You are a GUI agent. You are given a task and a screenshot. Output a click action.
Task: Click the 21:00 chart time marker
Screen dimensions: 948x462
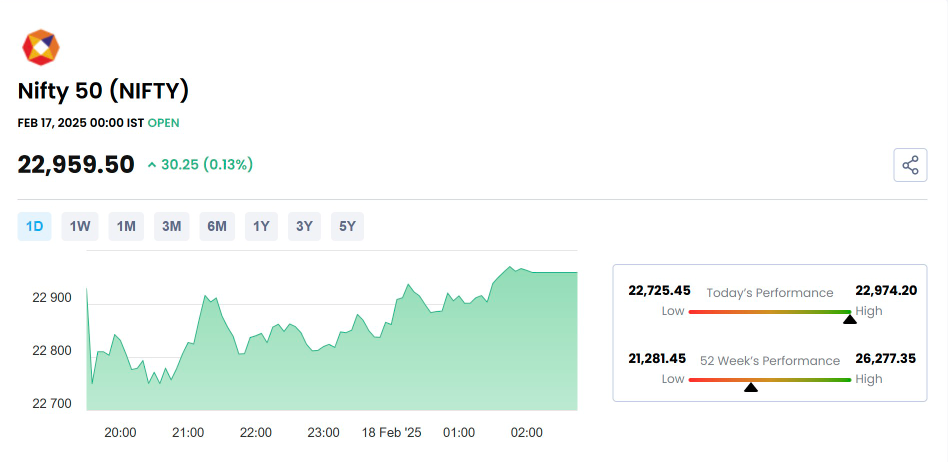[188, 433]
